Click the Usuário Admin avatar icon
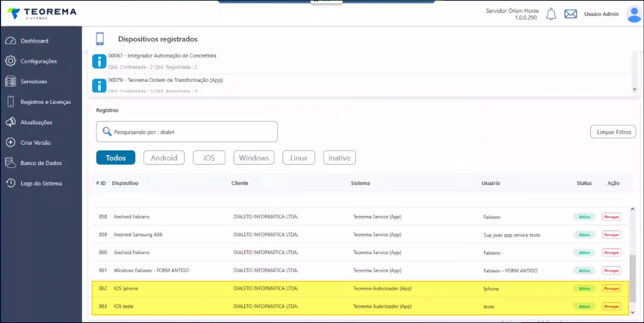 coord(634,14)
